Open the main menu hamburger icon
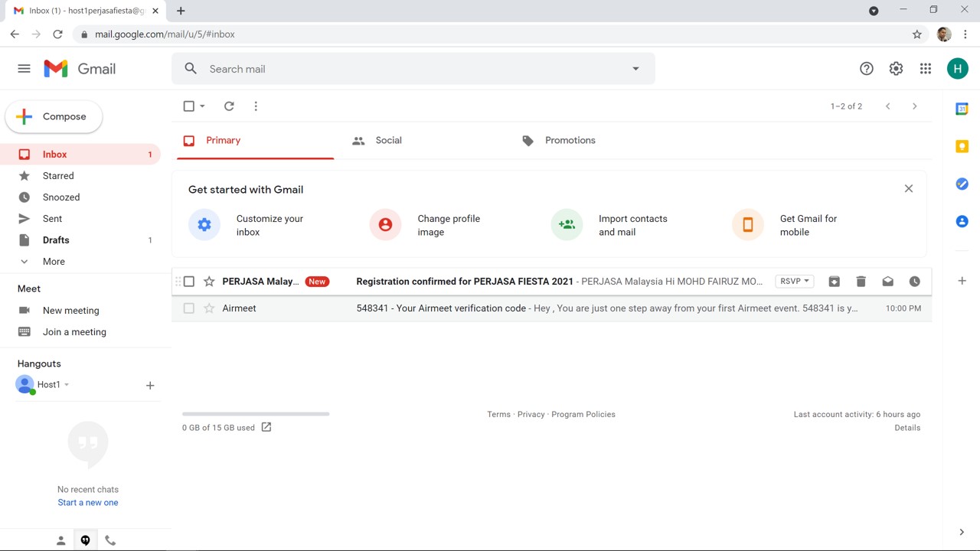This screenshot has height=551, width=980. click(24, 69)
